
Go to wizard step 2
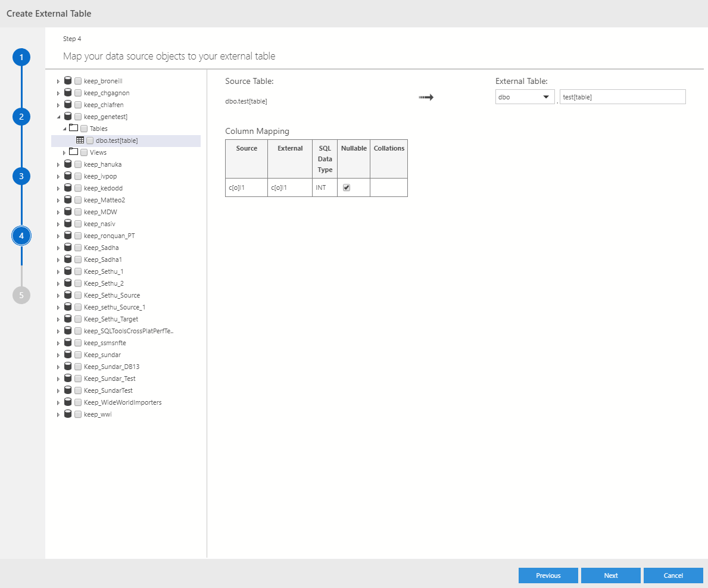pyautogui.click(x=21, y=117)
